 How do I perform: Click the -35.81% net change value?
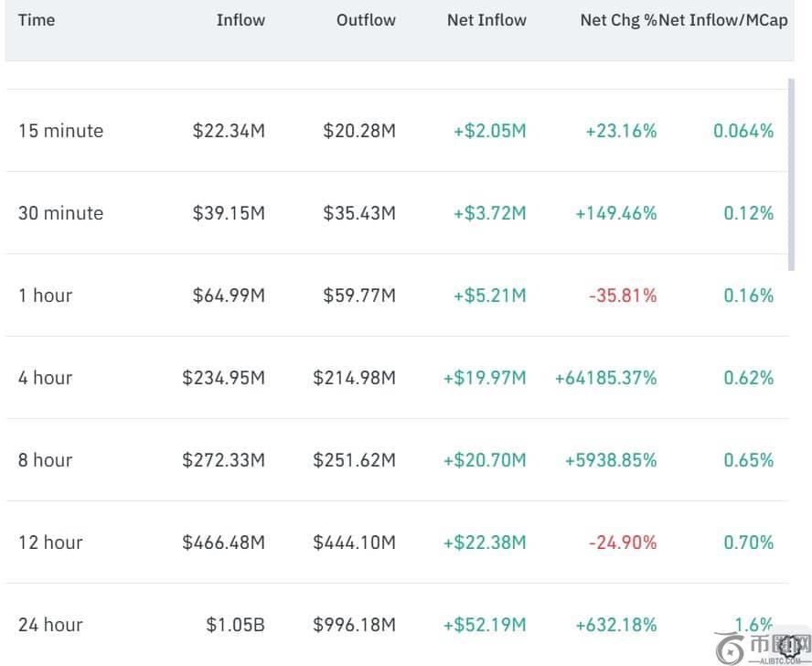pos(622,295)
